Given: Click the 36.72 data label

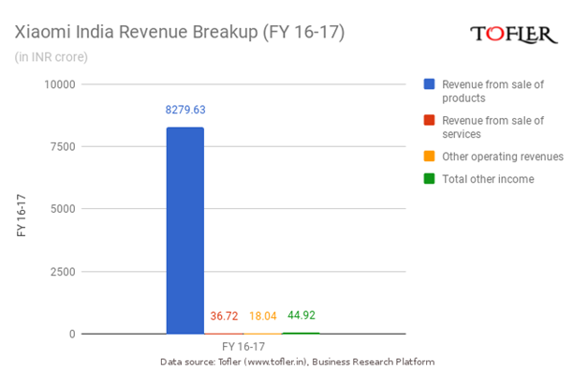Looking at the screenshot, I should [224, 316].
